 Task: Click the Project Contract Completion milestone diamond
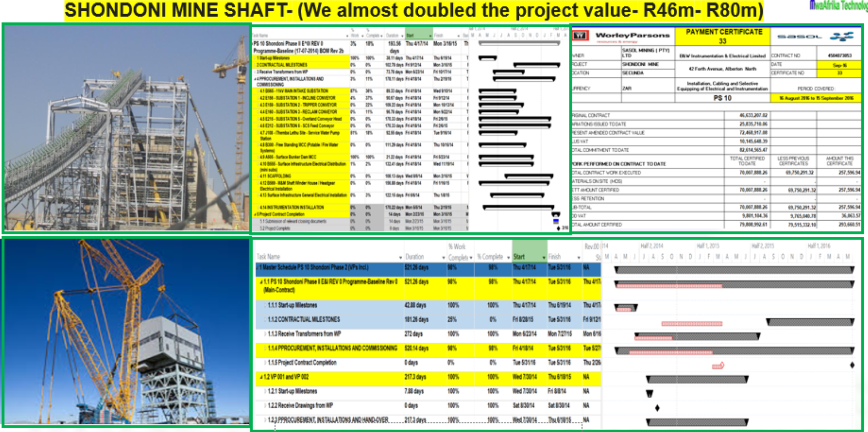[x=852, y=365]
